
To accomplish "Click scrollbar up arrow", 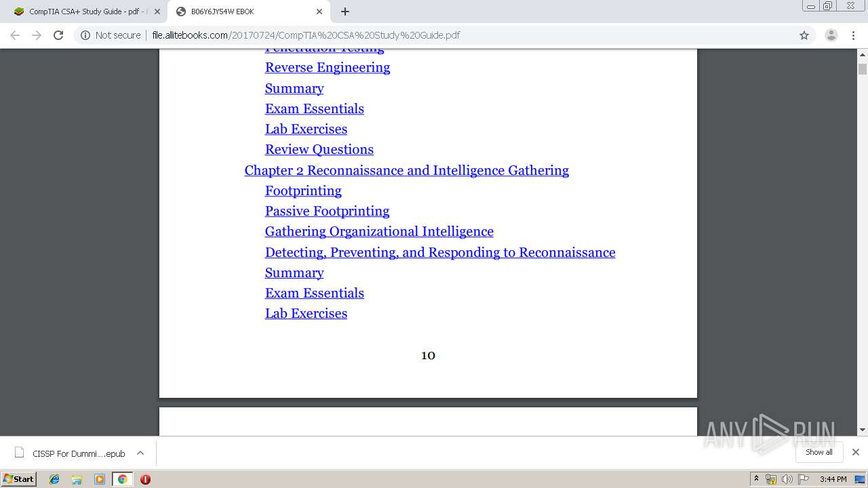I will (863, 54).
